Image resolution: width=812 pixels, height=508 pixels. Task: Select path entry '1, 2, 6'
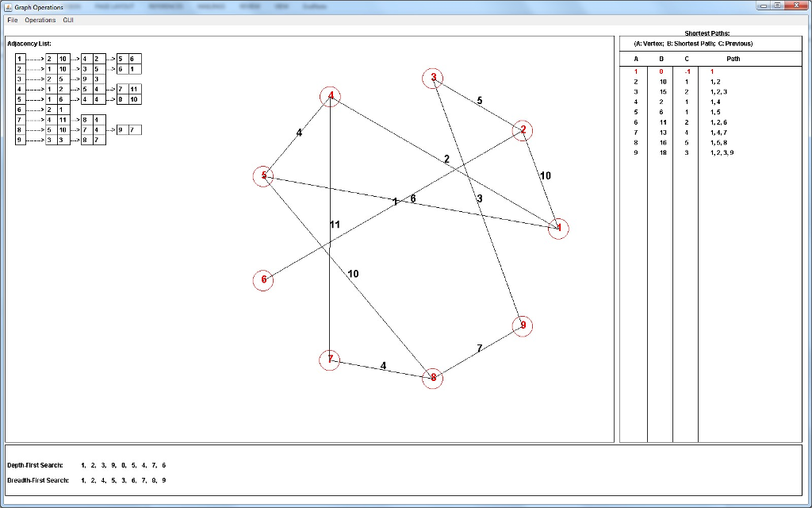(718, 122)
